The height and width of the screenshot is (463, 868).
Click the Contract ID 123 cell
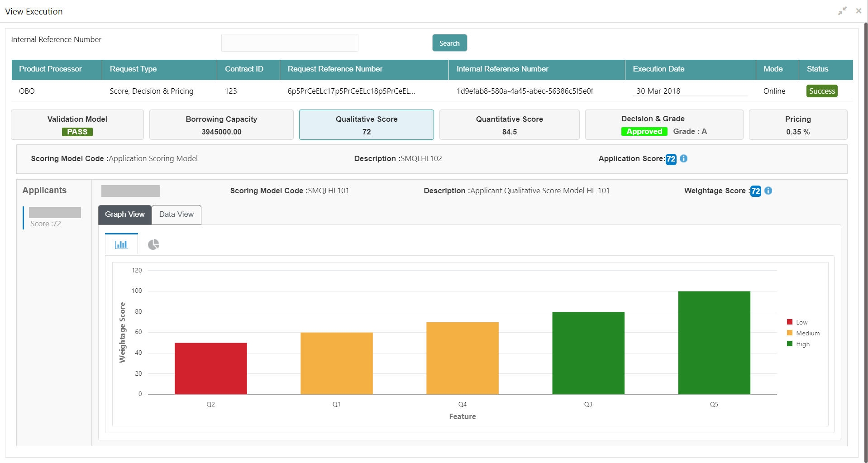pos(231,91)
